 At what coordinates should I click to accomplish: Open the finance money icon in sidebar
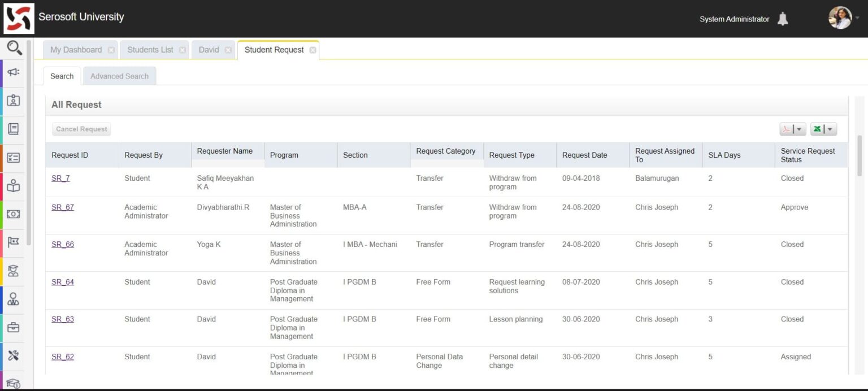14,214
